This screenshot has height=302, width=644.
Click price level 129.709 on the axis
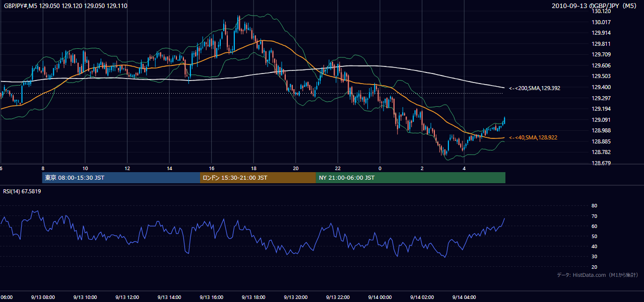(x=601, y=54)
